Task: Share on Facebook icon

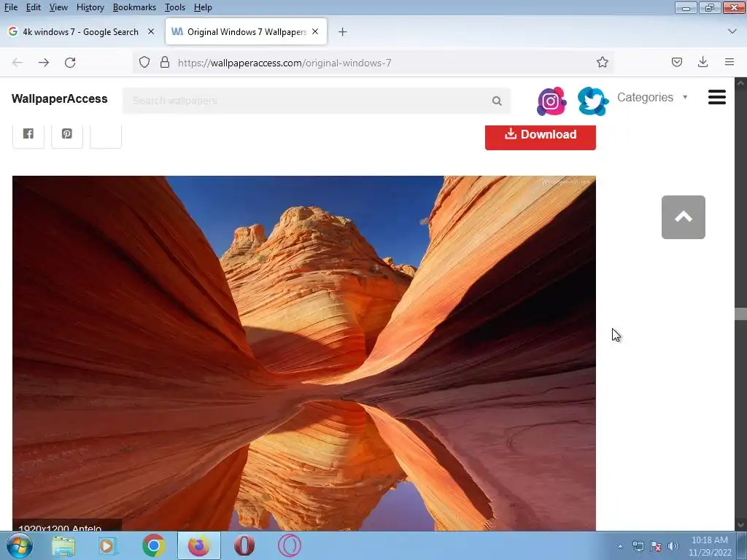Action: click(28, 134)
